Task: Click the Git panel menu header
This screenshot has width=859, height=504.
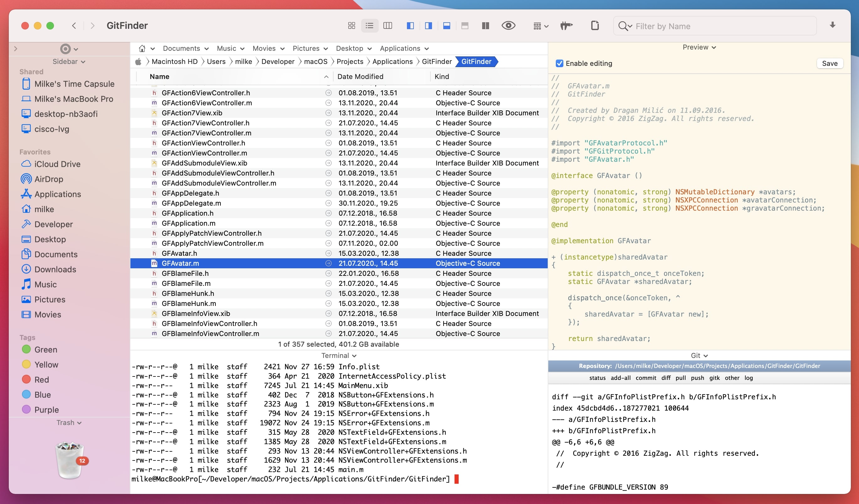Action: (697, 355)
